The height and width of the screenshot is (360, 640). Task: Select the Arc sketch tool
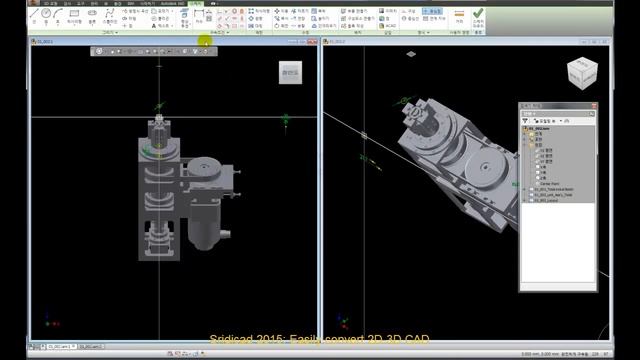(58, 16)
